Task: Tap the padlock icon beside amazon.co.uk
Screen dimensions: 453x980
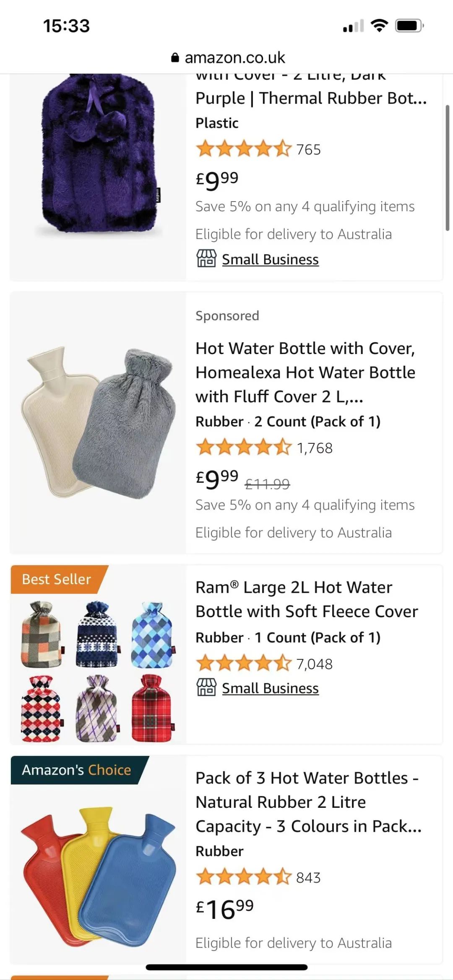Action: pyautogui.click(x=175, y=58)
